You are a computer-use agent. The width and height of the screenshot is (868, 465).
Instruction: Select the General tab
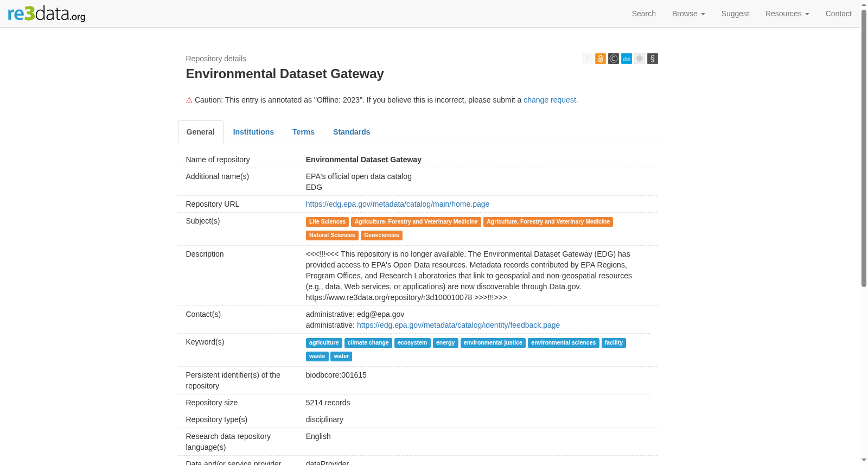click(x=201, y=132)
